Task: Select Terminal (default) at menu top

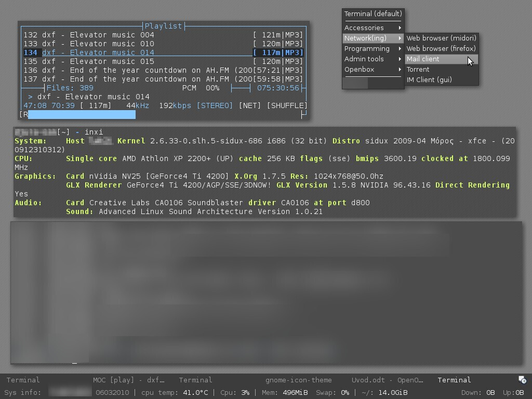Action: pyautogui.click(x=373, y=14)
